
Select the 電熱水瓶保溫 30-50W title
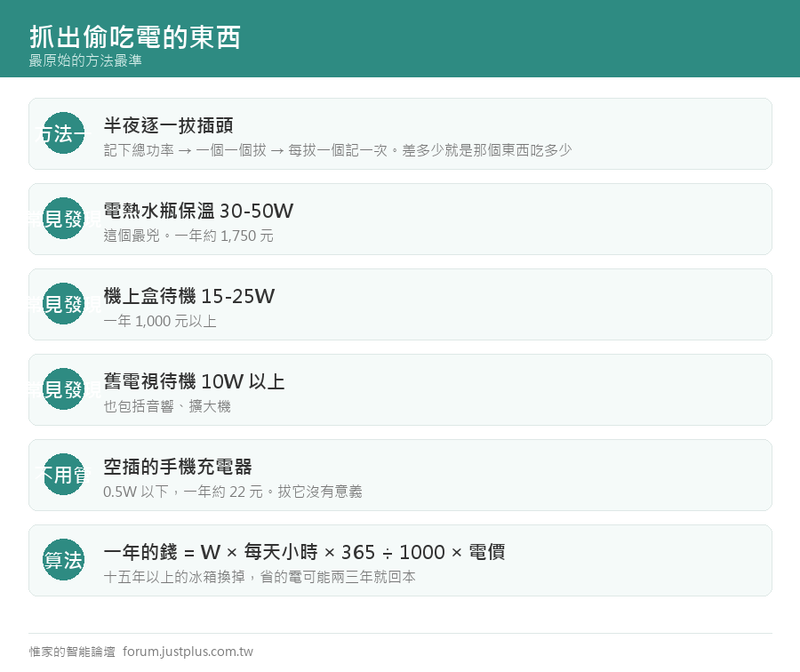pos(198,211)
